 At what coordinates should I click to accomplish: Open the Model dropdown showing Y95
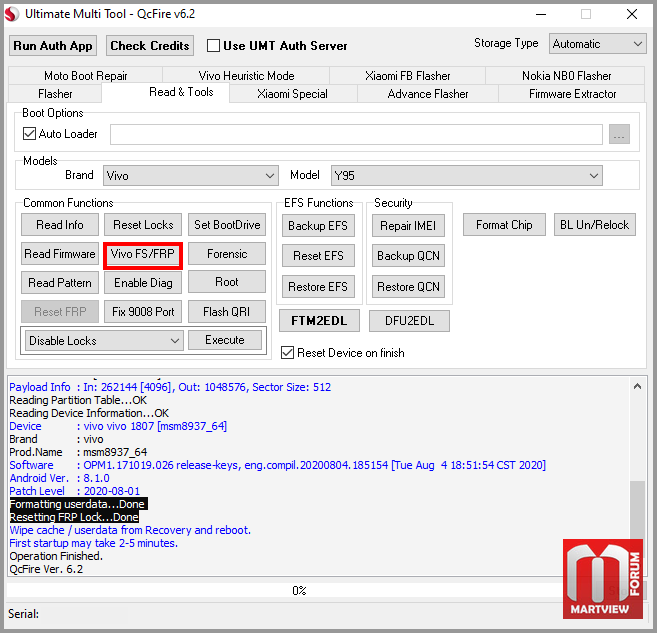click(x=466, y=176)
